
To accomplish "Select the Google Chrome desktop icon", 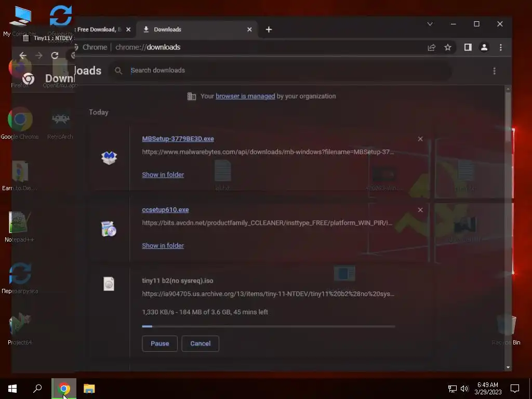I will click(x=20, y=124).
